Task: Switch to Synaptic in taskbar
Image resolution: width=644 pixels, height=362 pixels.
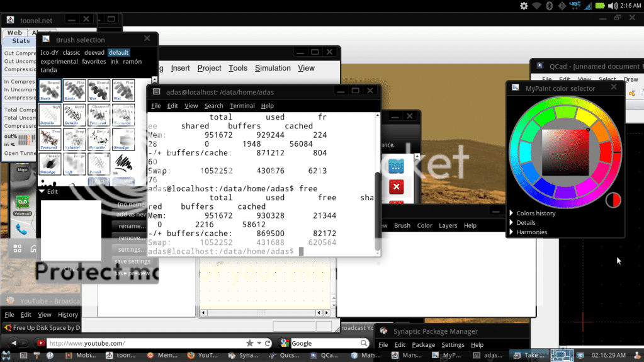Action: (243, 356)
